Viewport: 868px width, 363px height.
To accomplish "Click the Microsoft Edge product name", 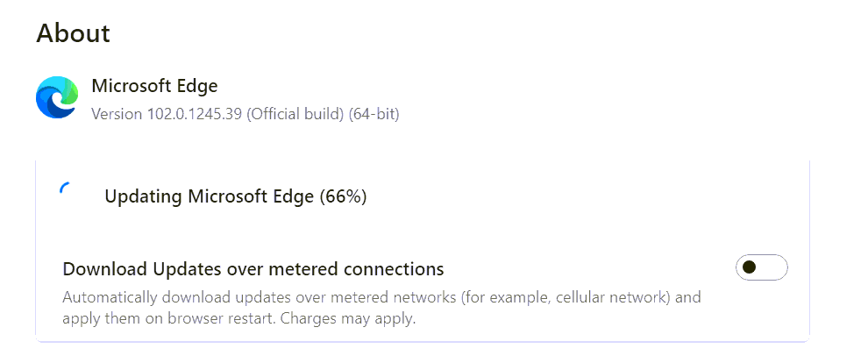I will [x=154, y=86].
